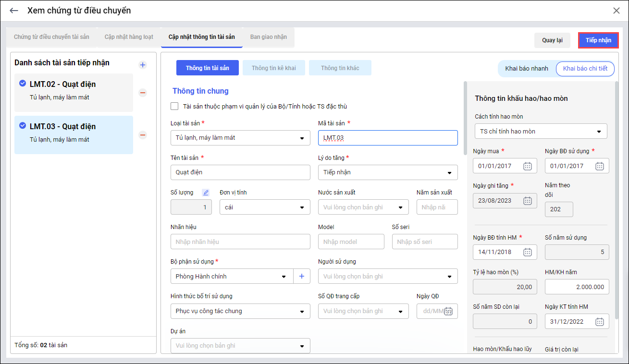Viewport: 629px width, 364px height.
Task: Close the dialog with the X button
Action: coord(617,11)
